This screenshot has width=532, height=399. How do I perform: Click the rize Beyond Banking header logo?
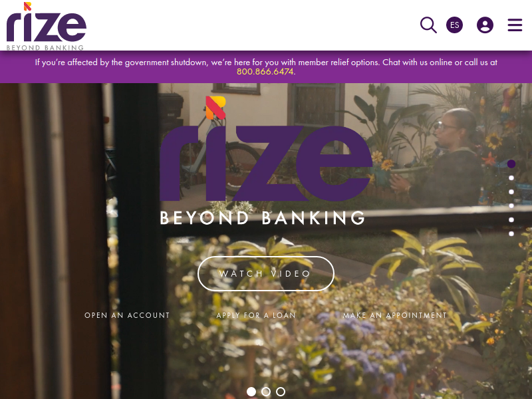pos(46,27)
